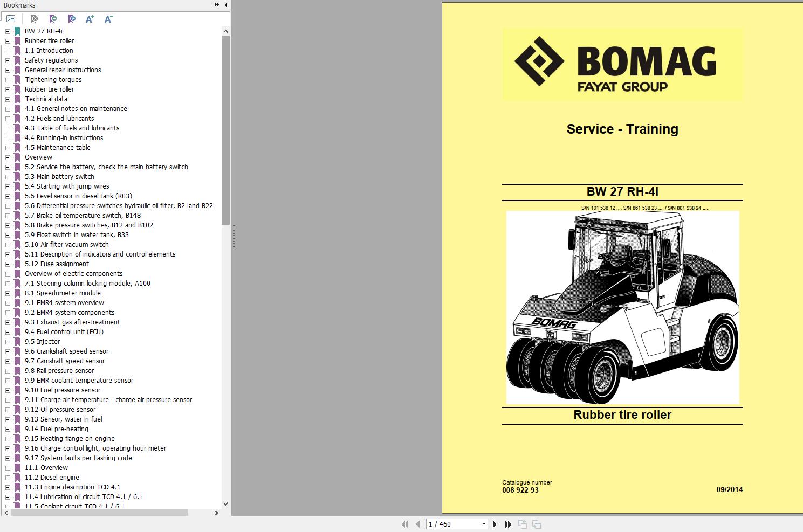Open bookmark 11.2 Diesel engine
The height and width of the screenshot is (532, 803).
click(52, 478)
